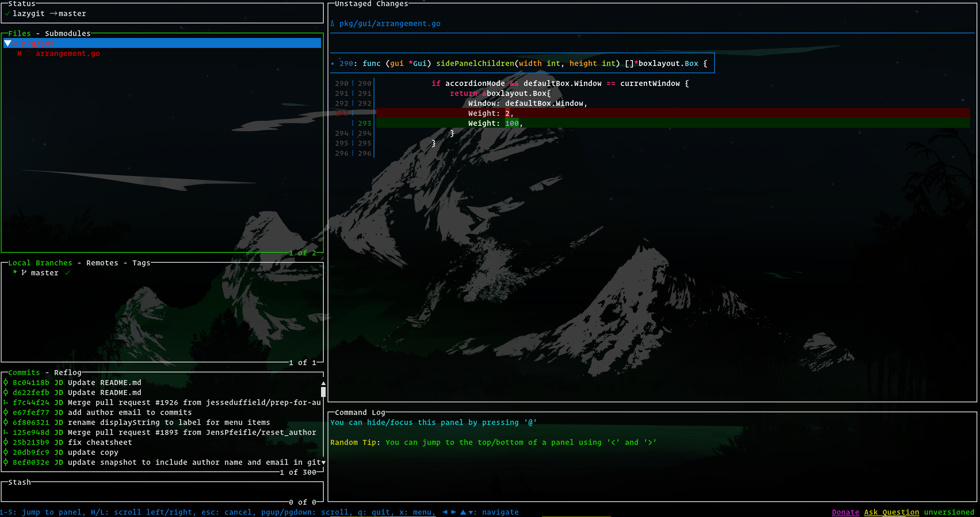Click the commits scrollbar down arrow

(x=323, y=463)
